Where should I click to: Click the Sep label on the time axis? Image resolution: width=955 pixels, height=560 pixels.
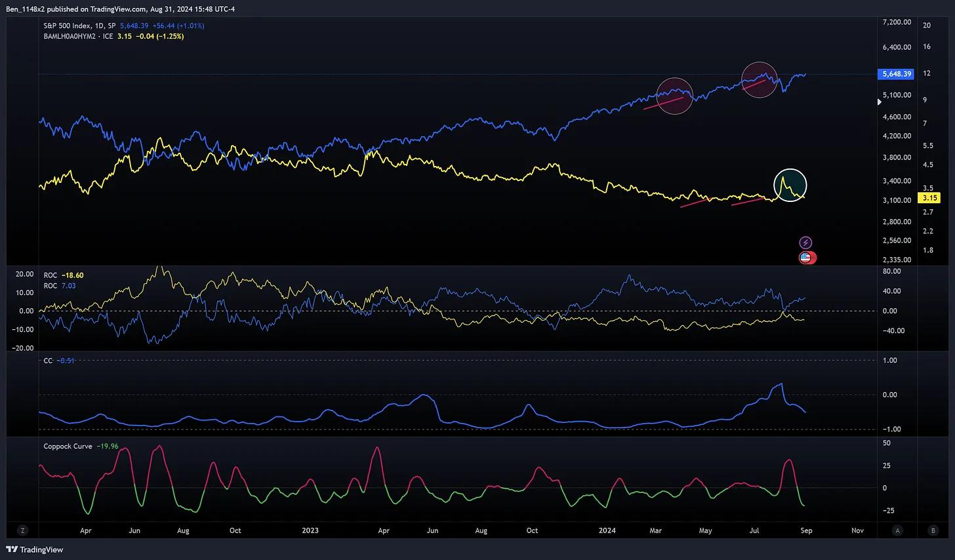806,530
